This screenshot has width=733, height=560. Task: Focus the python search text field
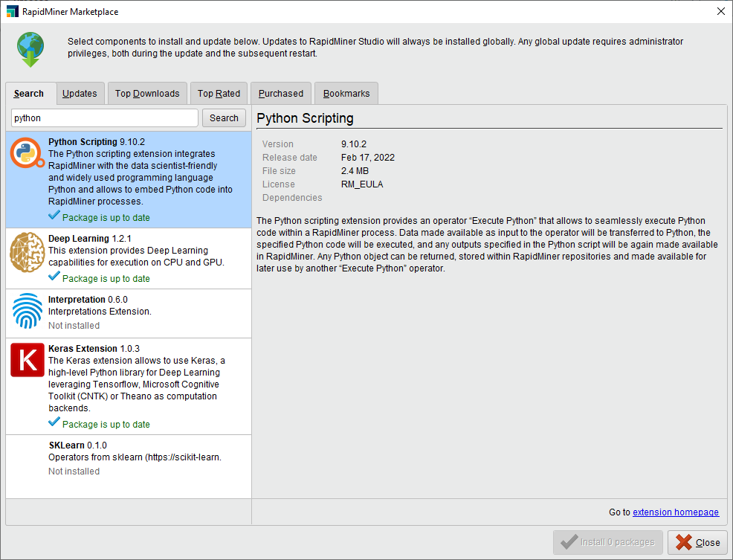click(x=105, y=118)
